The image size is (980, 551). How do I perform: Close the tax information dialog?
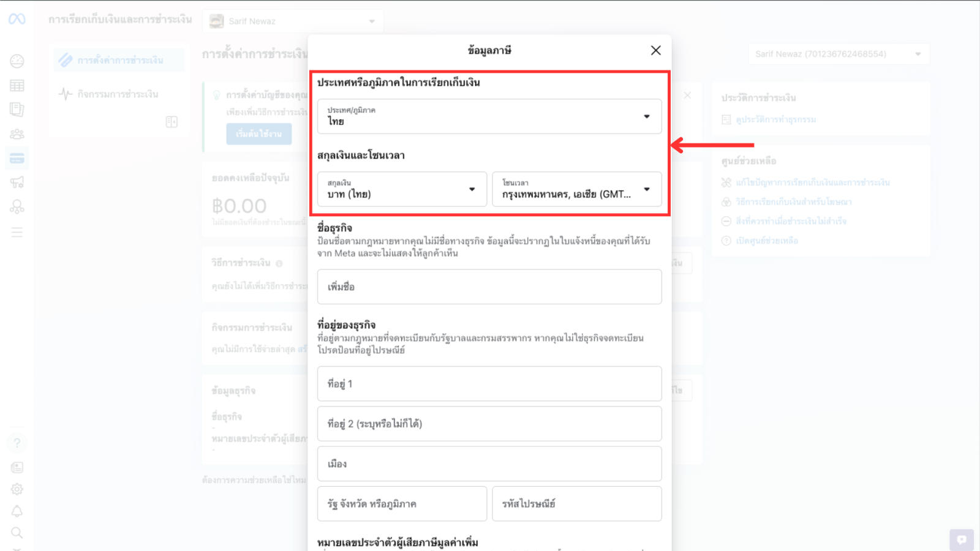coord(655,50)
